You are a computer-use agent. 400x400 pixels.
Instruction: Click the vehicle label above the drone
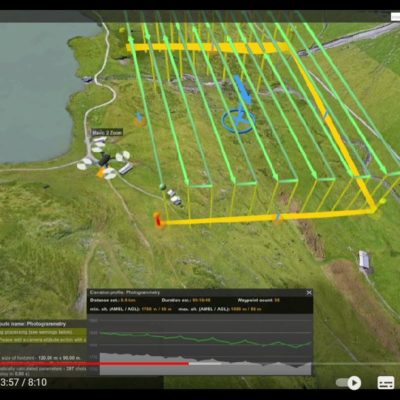click(107, 133)
